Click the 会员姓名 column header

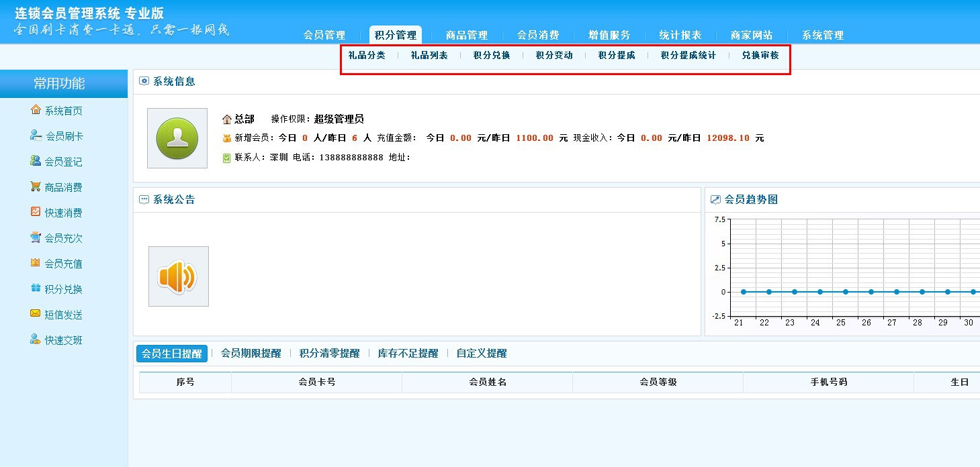pos(488,382)
